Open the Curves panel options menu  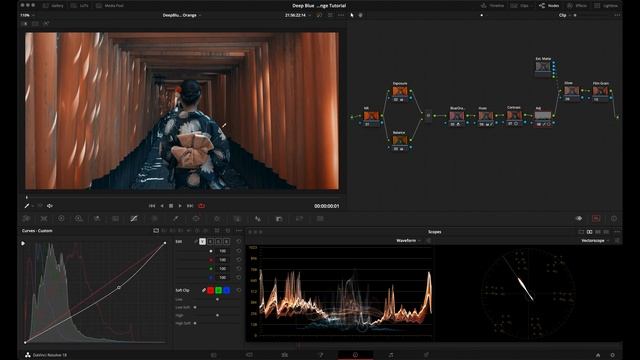[x=239, y=231]
